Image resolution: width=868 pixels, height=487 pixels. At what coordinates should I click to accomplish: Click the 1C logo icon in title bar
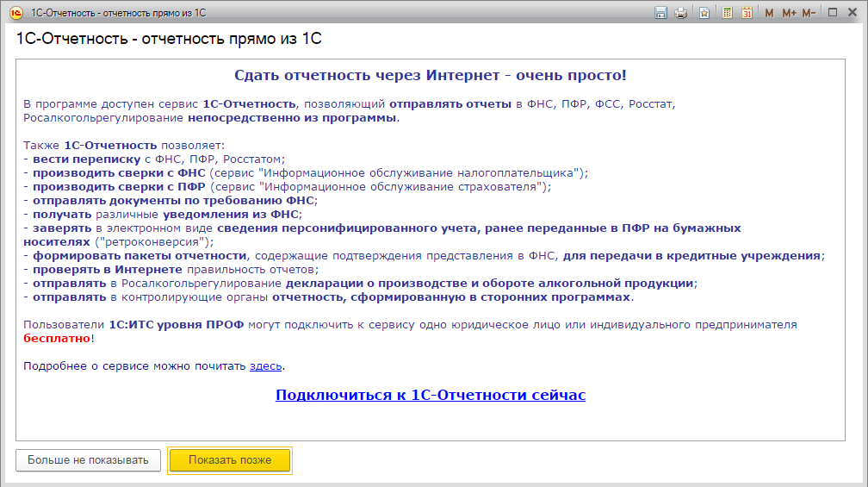pos(16,13)
